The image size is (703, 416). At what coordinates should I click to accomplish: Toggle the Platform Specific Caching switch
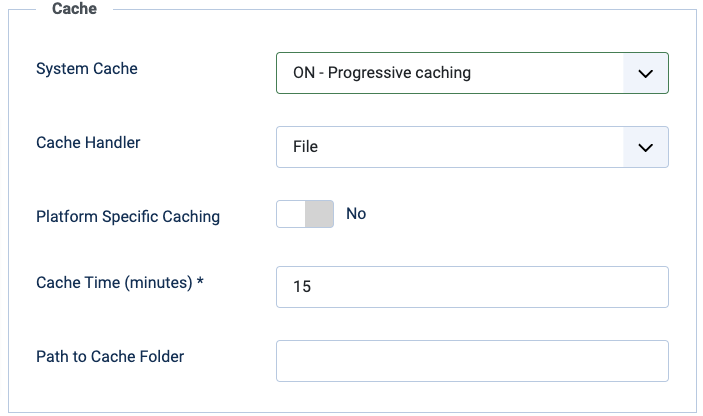coord(305,214)
